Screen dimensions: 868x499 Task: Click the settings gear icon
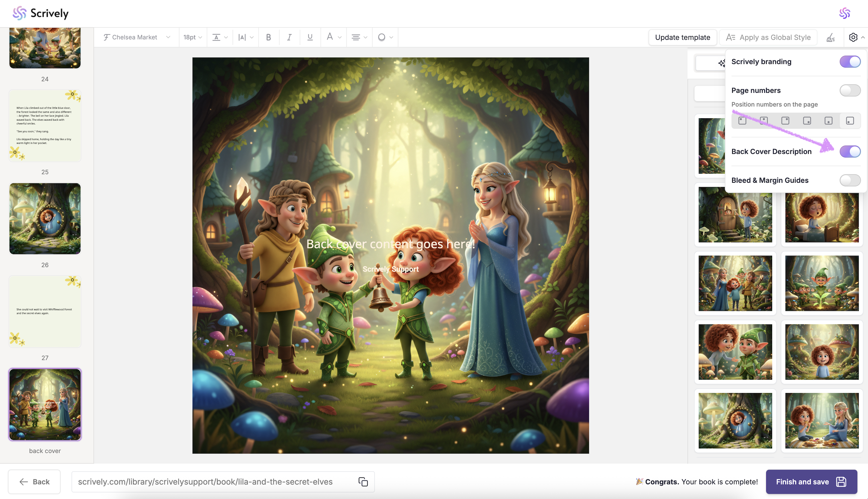853,37
